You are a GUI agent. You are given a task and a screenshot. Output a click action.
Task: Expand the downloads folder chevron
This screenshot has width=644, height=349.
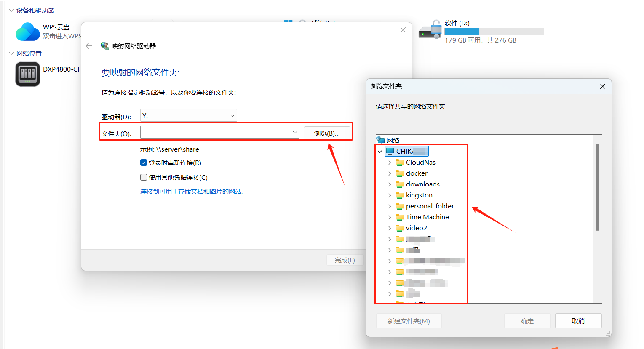390,184
